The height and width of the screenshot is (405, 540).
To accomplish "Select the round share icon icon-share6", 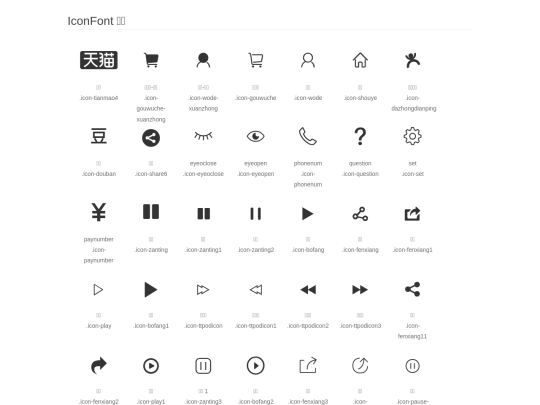I will [151, 138].
